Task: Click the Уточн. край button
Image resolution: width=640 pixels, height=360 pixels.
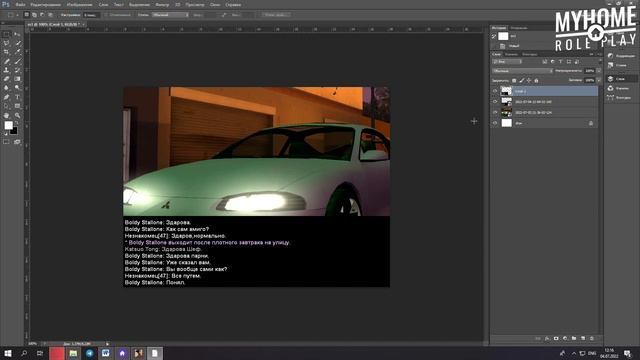Action: pos(276,15)
